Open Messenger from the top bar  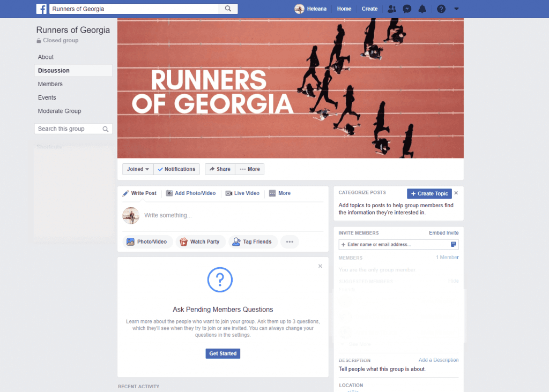point(407,9)
